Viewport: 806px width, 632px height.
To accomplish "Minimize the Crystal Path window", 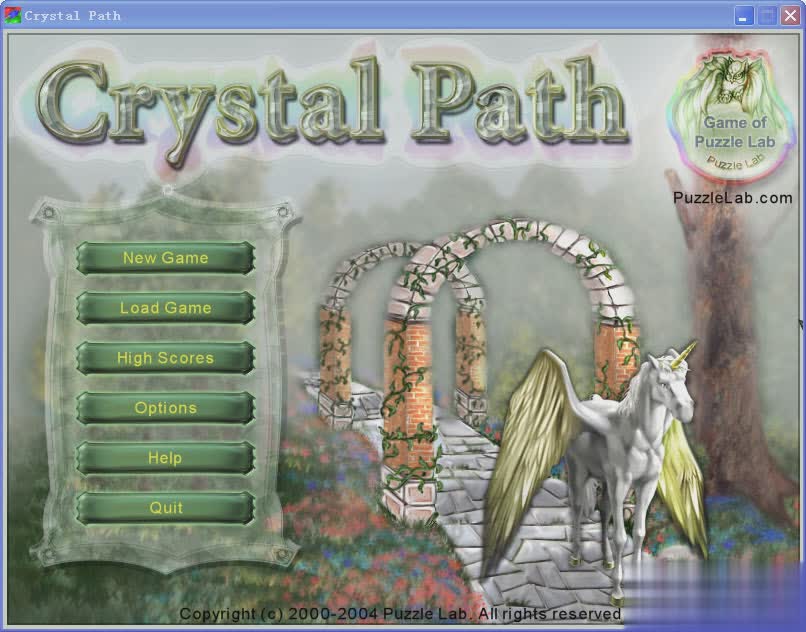I will click(745, 15).
